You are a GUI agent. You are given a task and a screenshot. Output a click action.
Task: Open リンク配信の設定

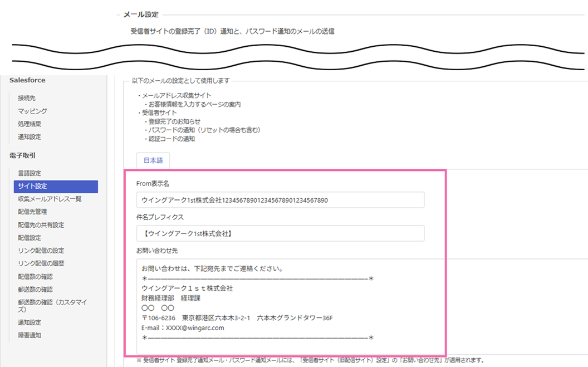[x=41, y=251]
